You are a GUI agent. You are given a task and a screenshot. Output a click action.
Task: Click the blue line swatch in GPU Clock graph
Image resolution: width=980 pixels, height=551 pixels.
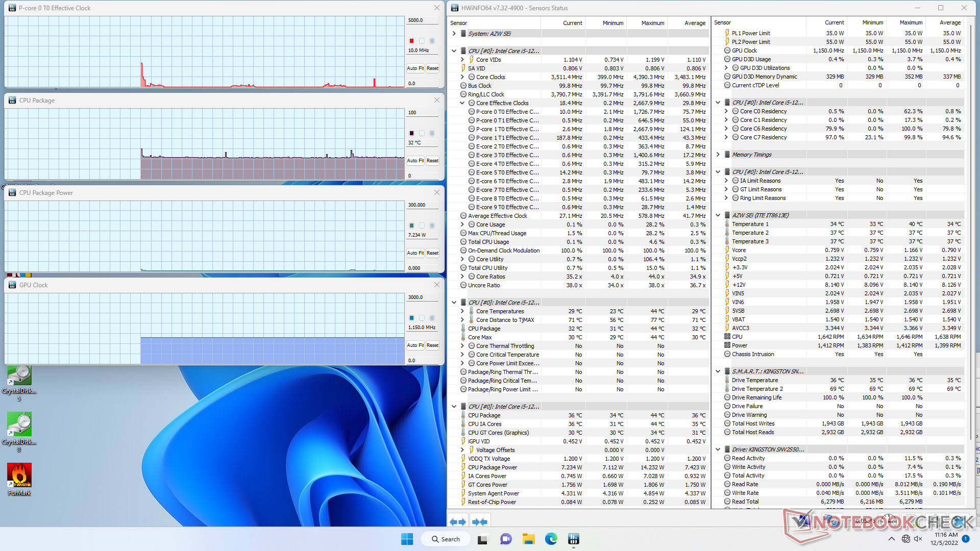(411, 318)
